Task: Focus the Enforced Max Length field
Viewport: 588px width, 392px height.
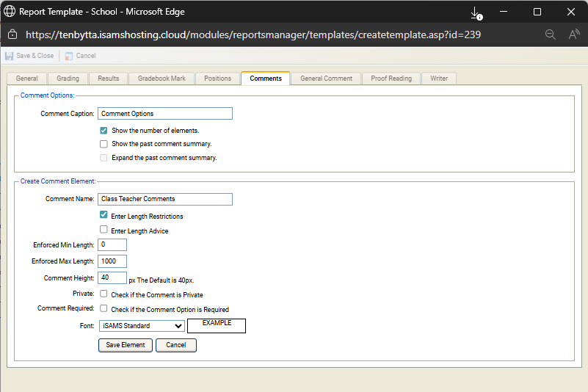Action: point(112,261)
